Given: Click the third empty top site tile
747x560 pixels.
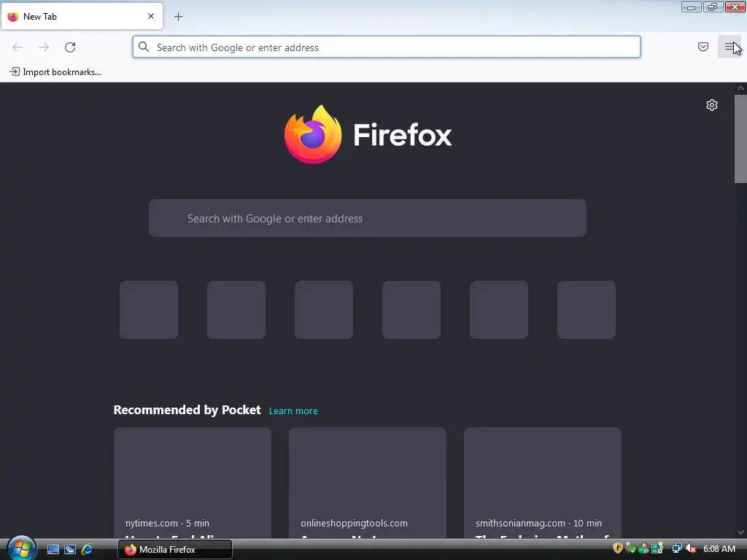Looking at the screenshot, I should point(324,309).
